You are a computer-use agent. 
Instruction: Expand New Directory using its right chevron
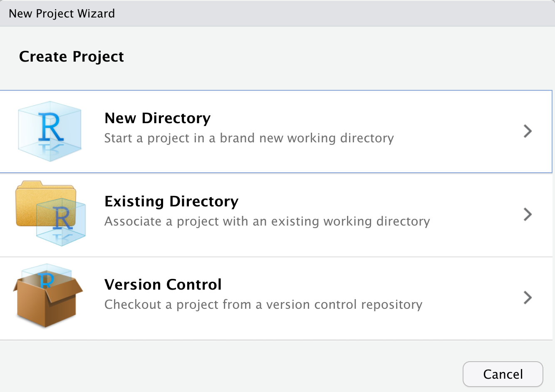tap(528, 131)
